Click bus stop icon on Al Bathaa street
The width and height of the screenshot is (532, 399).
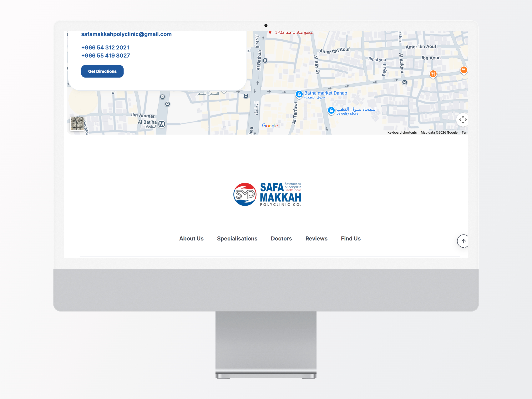[265, 60]
